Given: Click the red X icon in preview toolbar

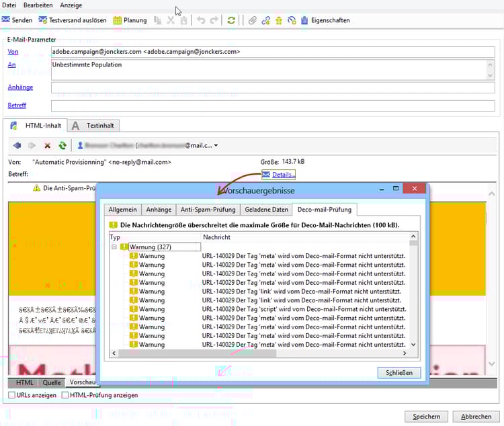Looking at the screenshot, I should click(x=47, y=145).
